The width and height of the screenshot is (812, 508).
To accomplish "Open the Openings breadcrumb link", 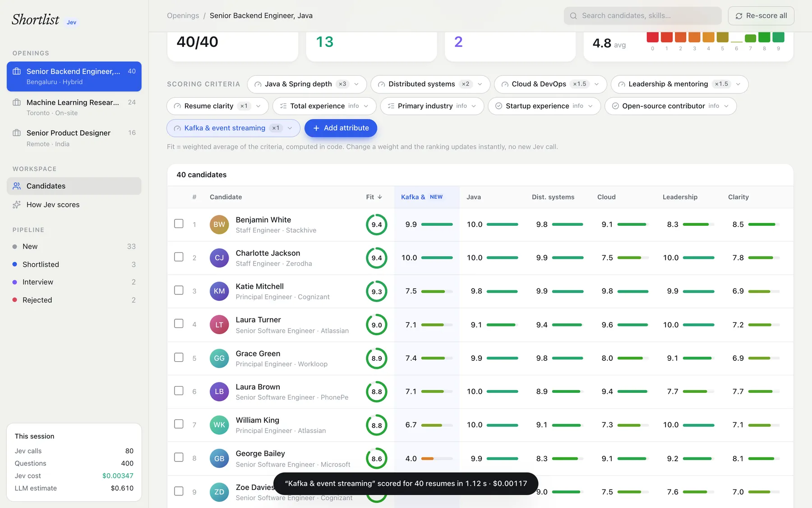I will coord(183,16).
